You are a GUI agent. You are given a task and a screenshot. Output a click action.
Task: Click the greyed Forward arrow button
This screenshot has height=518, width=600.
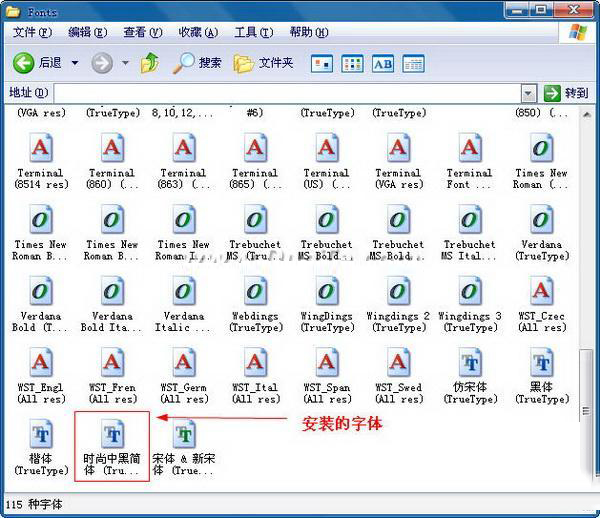click(102, 63)
